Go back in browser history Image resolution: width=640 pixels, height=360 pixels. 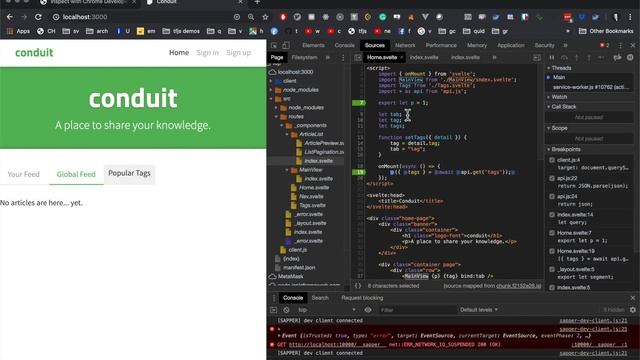(x=10, y=17)
